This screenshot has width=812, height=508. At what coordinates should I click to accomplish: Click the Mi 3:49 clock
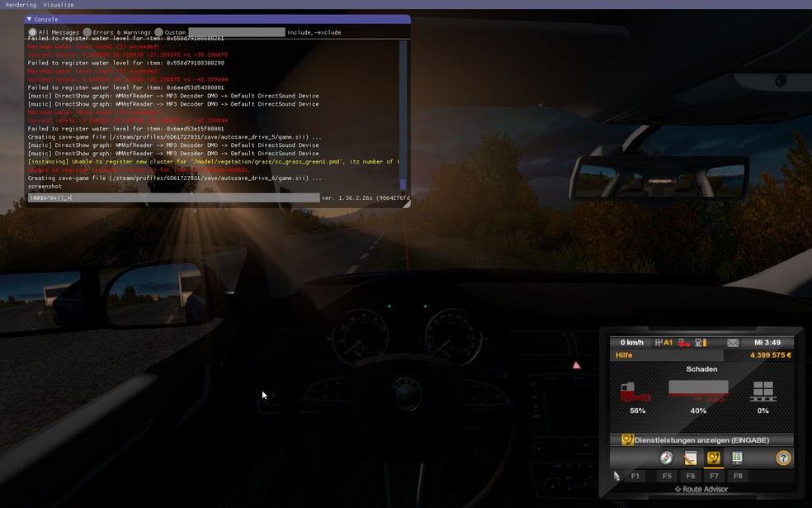[x=767, y=343]
